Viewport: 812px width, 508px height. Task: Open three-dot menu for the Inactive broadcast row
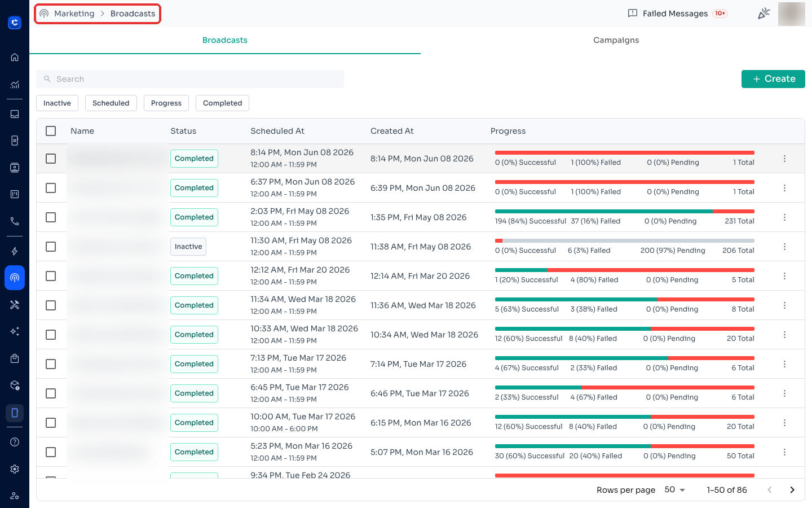pos(784,247)
